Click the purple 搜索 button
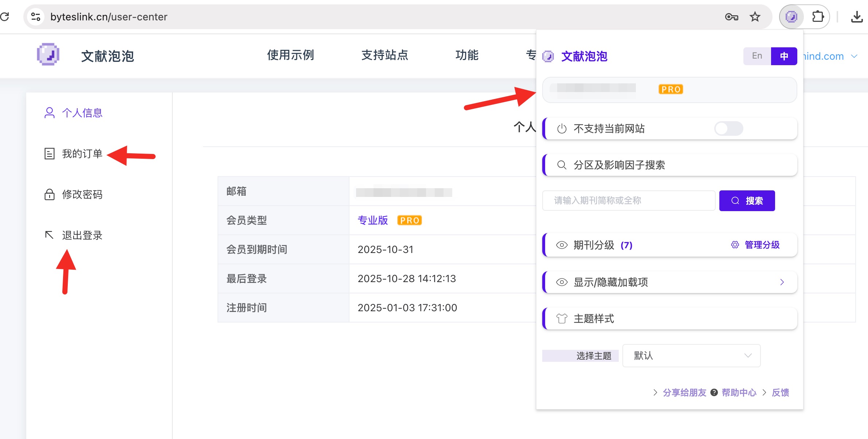Viewport: 868px width, 439px height. pyautogui.click(x=747, y=201)
